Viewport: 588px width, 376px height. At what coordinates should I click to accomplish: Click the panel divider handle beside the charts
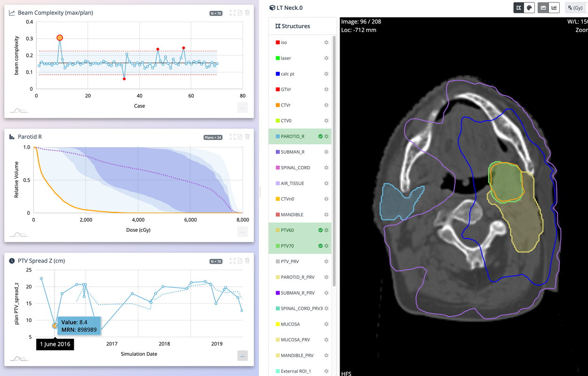(x=260, y=191)
